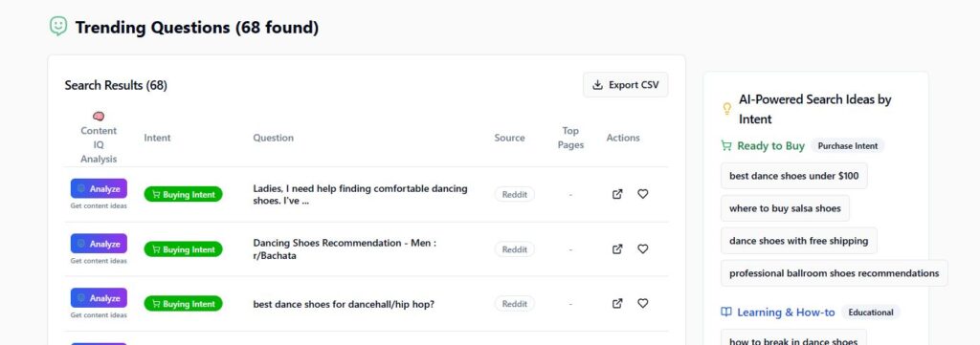This screenshot has height=345, width=980.
Task: Choose 'professional ballroom shoes recommendations' suggestion
Action: 834,273
